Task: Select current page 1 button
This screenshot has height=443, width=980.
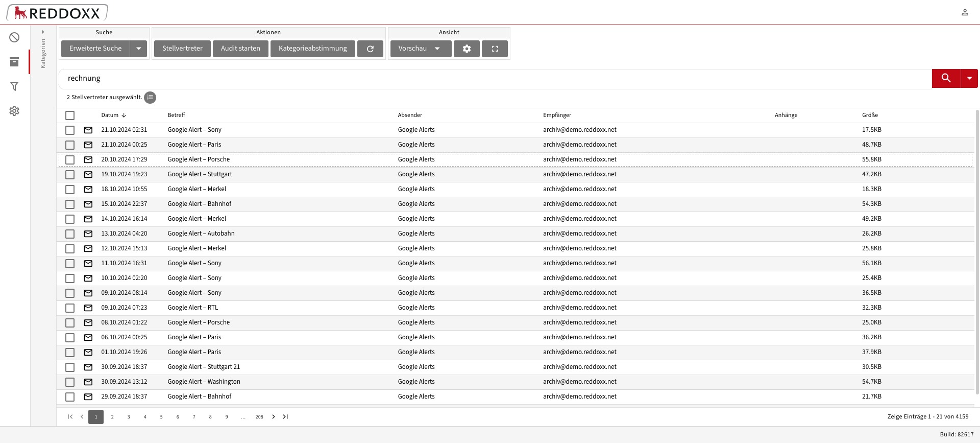Action: [96, 417]
